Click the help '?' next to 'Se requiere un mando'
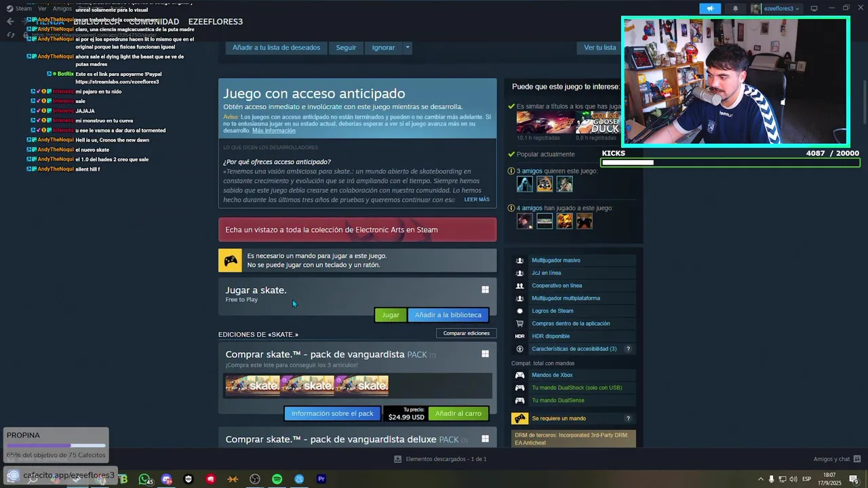The image size is (868, 488). [x=628, y=418]
